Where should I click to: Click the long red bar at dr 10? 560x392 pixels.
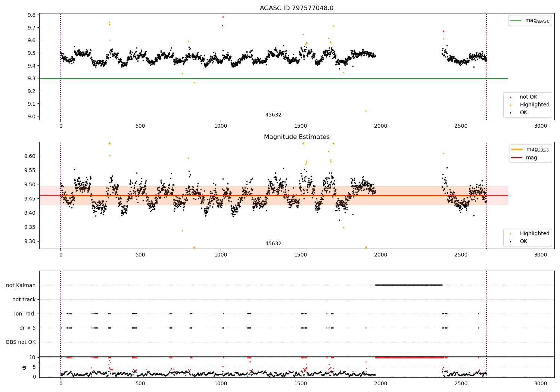pos(409,357)
